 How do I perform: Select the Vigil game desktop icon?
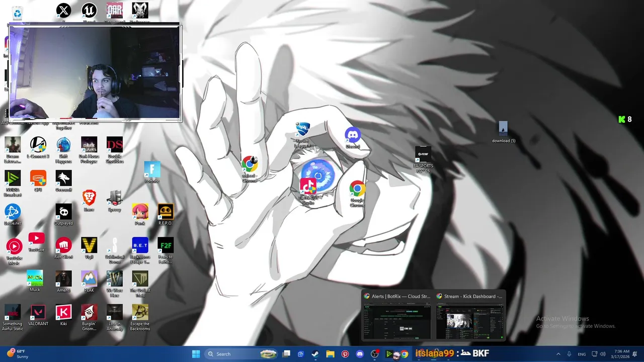click(89, 248)
